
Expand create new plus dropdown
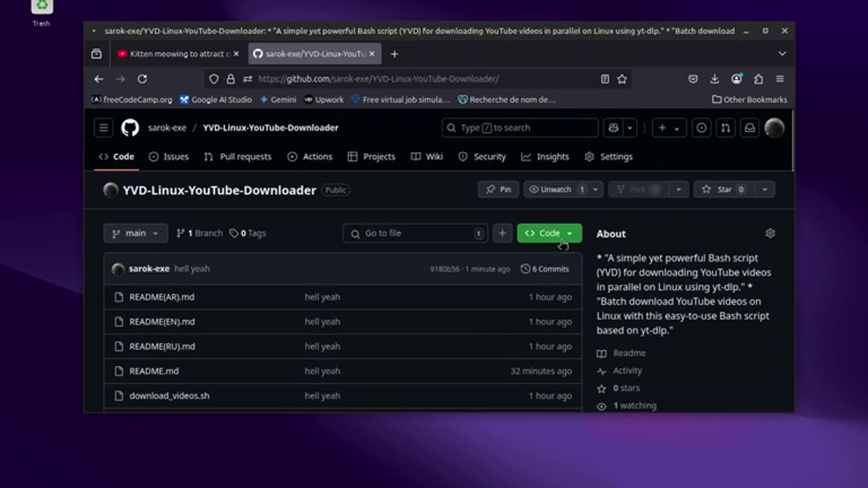point(668,127)
